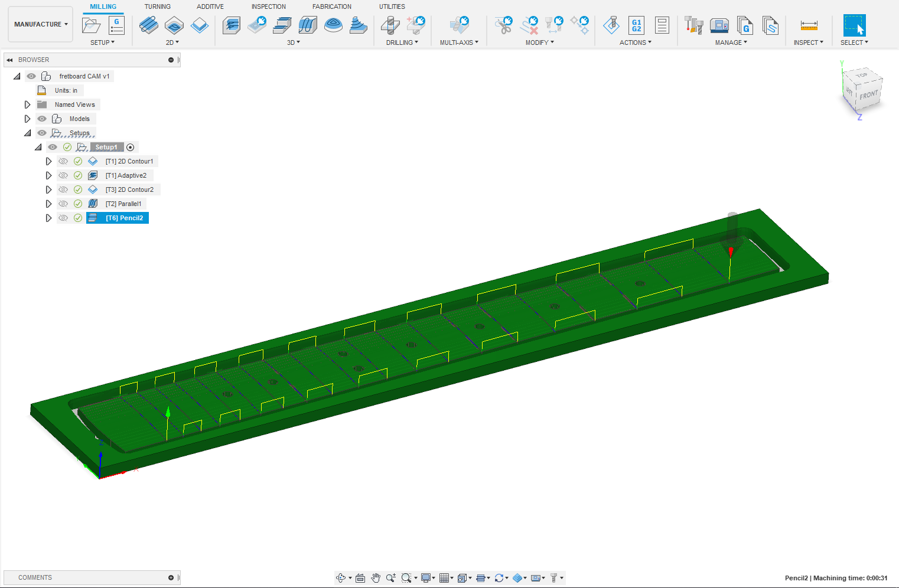Screen dimensions: 899x588
Task: Select the 3D Adaptive Clearing icon
Action: pos(232,25)
